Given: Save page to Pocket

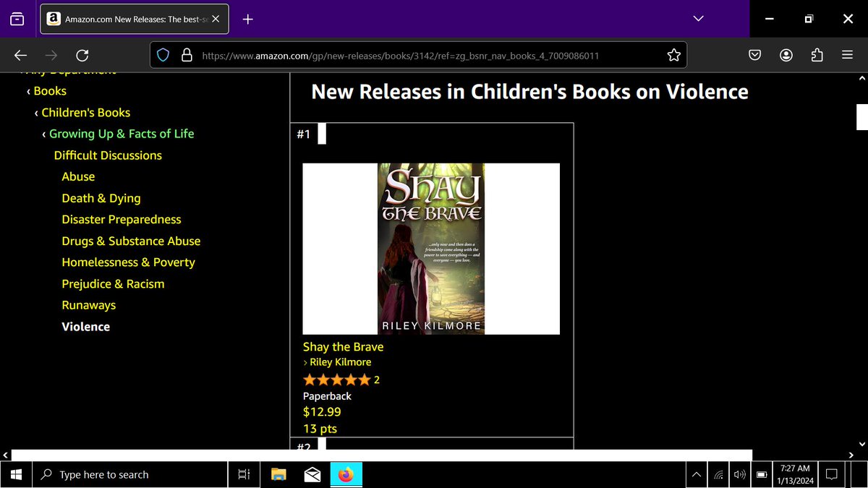Looking at the screenshot, I should tap(754, 55).
